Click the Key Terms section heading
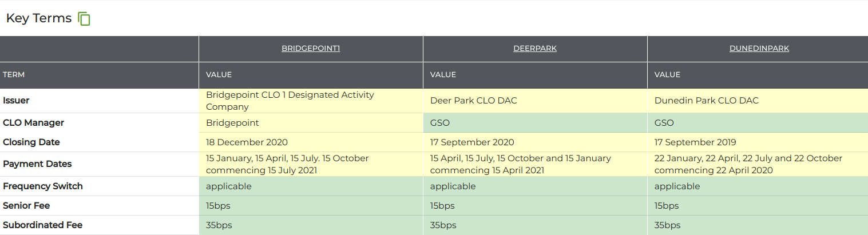868x235 pixels. (39, 18)
